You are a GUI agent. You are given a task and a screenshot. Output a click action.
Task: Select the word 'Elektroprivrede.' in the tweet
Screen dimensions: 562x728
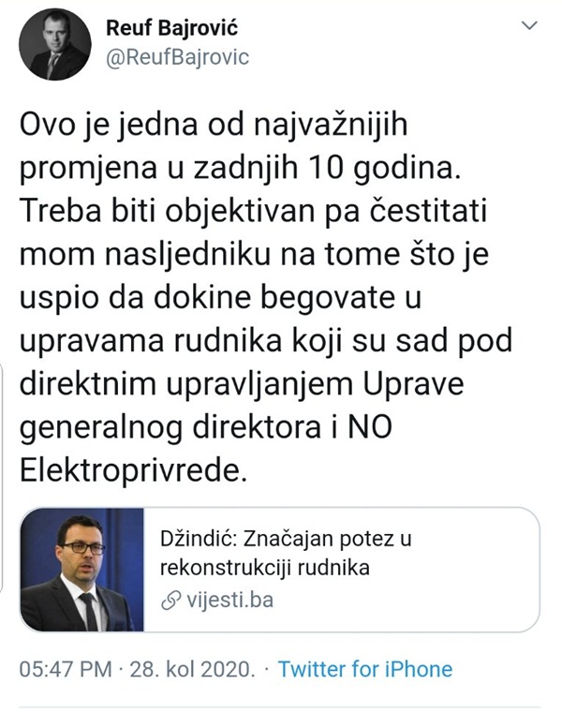pyautogui.click(x=132, y=470)
